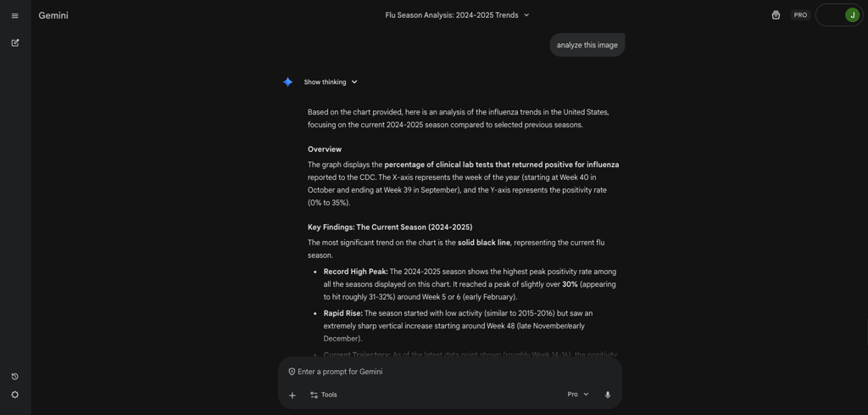868x415 pixels.
Task: Activate the microphone voice input
Action: 608,395
